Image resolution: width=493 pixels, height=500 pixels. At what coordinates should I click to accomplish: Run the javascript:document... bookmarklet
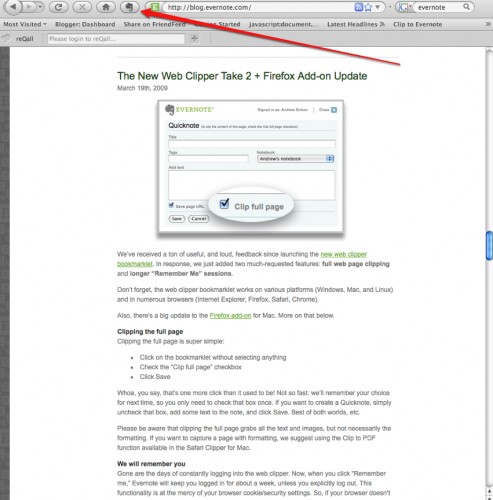283,24
